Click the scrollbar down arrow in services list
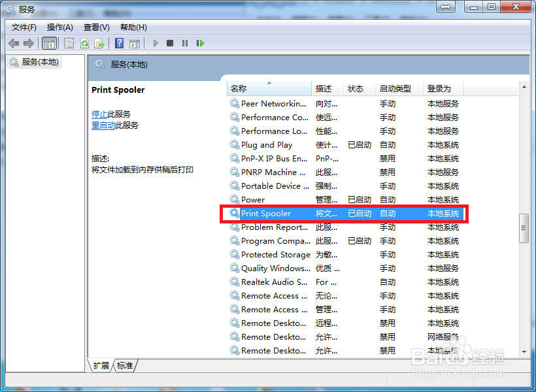Screen dimensions: 536x392 524,351
